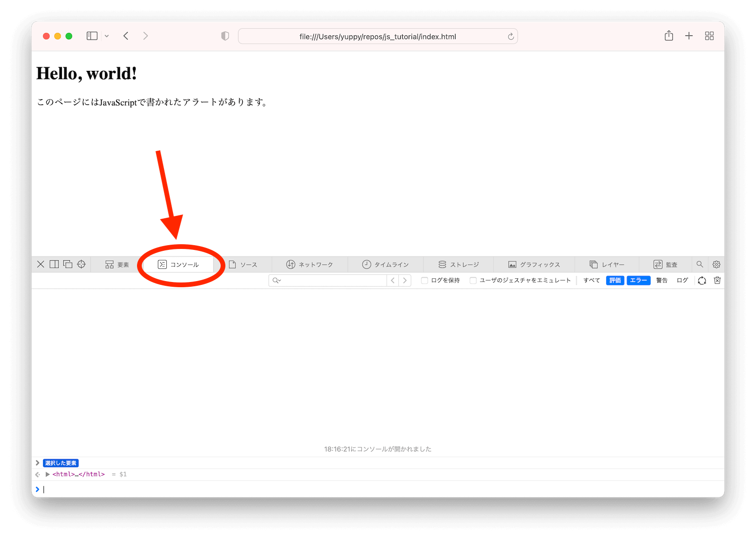Screen dimensions: 756x539
Task: Close the Web Inspector panel
Action: click(x=41, y=264)
